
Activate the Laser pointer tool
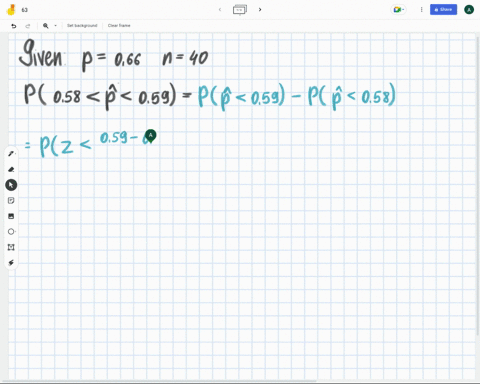[x=11, y=263]
